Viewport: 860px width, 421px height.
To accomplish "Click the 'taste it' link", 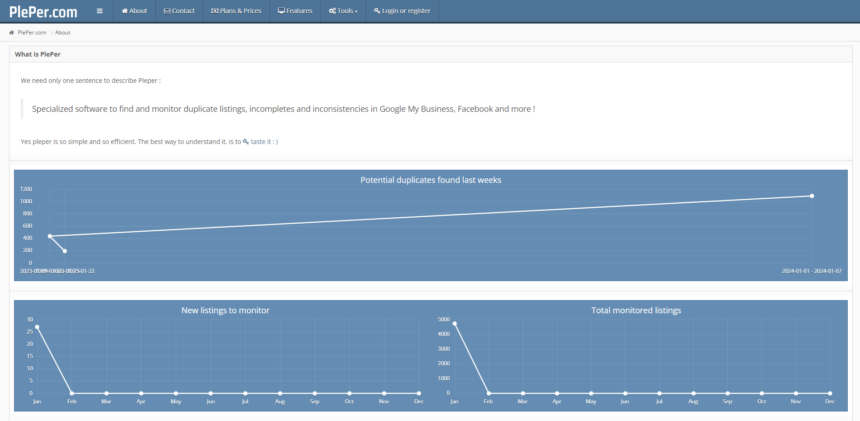I will [x=263, y=142].
